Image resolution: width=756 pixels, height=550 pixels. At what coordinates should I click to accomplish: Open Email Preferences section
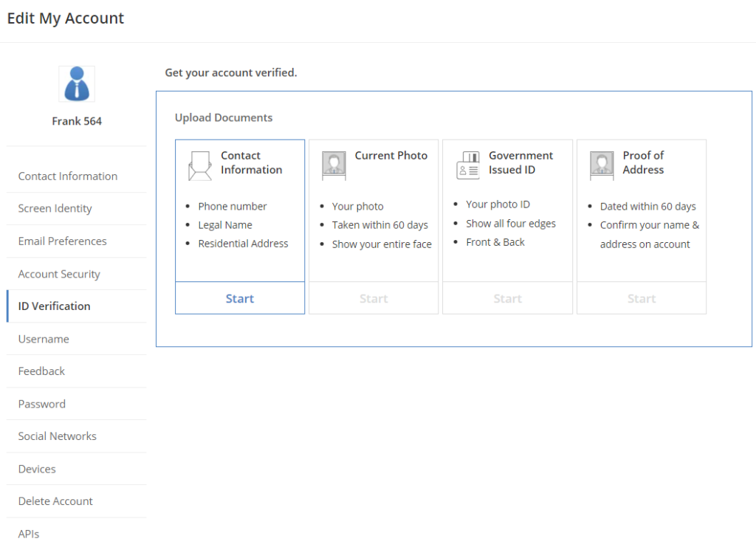coord(63,241)
